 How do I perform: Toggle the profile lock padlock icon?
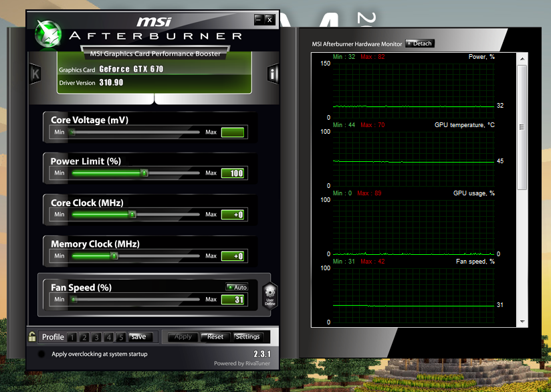[x=32, y=336]
